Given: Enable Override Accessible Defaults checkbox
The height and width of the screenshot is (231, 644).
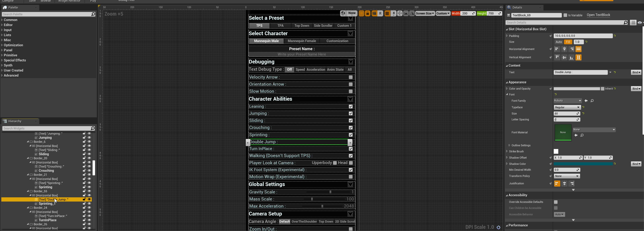Looking at the screenshot, I should point(556,202).
